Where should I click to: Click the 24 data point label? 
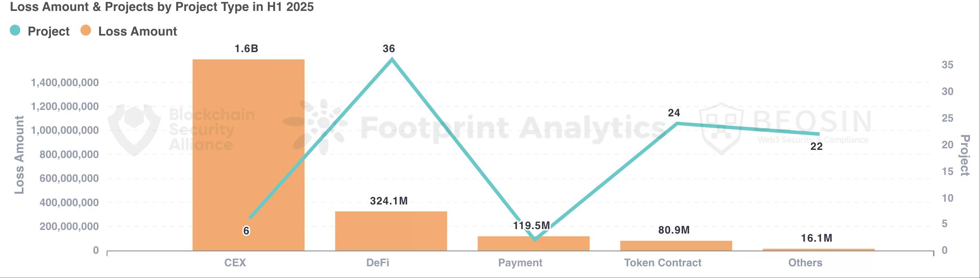click(674, 113)
